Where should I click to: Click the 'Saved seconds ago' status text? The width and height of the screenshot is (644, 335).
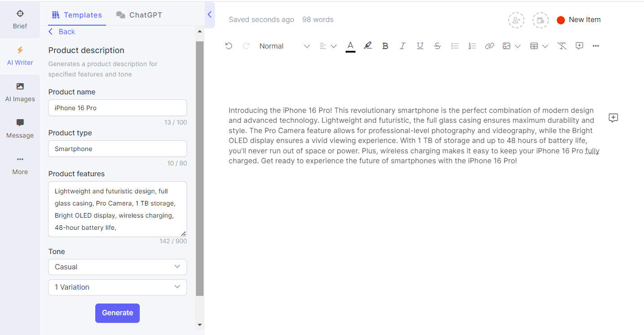point(262,20)
